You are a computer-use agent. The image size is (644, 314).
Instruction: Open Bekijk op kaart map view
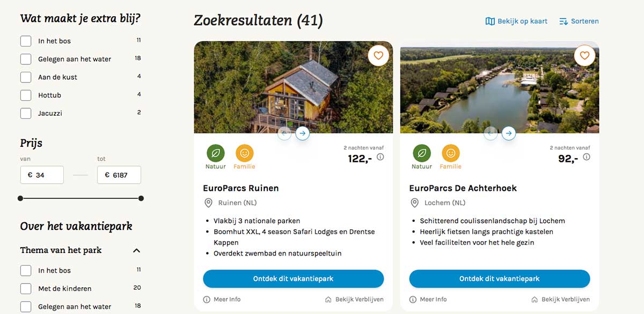[516, 21]
